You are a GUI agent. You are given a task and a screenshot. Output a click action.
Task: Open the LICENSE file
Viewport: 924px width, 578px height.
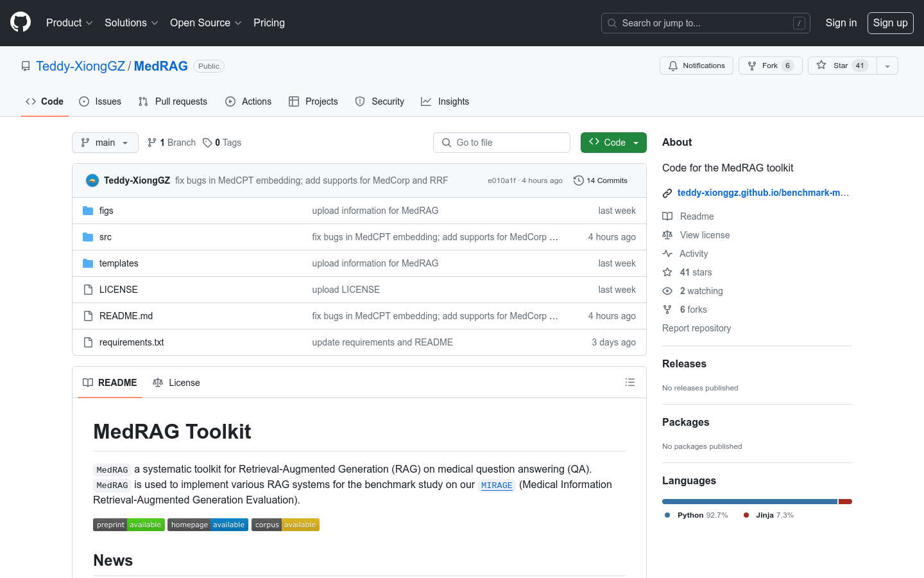pos(119,290)
